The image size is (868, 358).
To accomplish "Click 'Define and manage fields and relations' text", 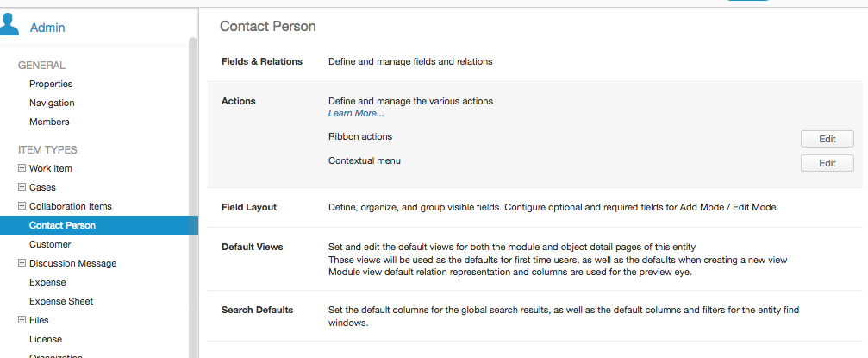I will click(x=410, y=61).
